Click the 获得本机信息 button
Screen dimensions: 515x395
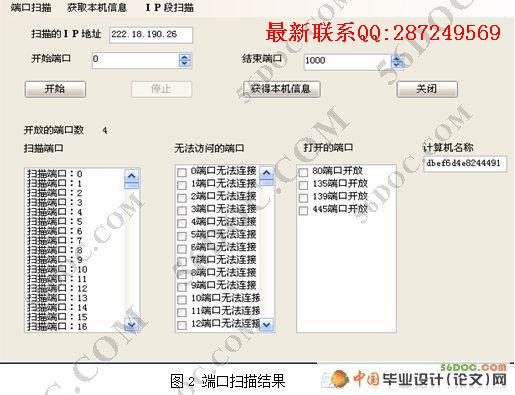pos(282,89)
